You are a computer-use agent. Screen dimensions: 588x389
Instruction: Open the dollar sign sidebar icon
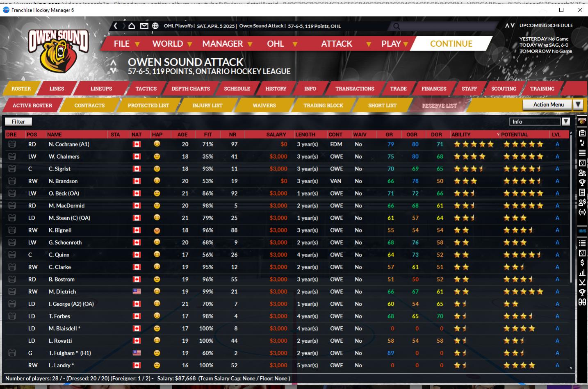(x=582, y=263)
